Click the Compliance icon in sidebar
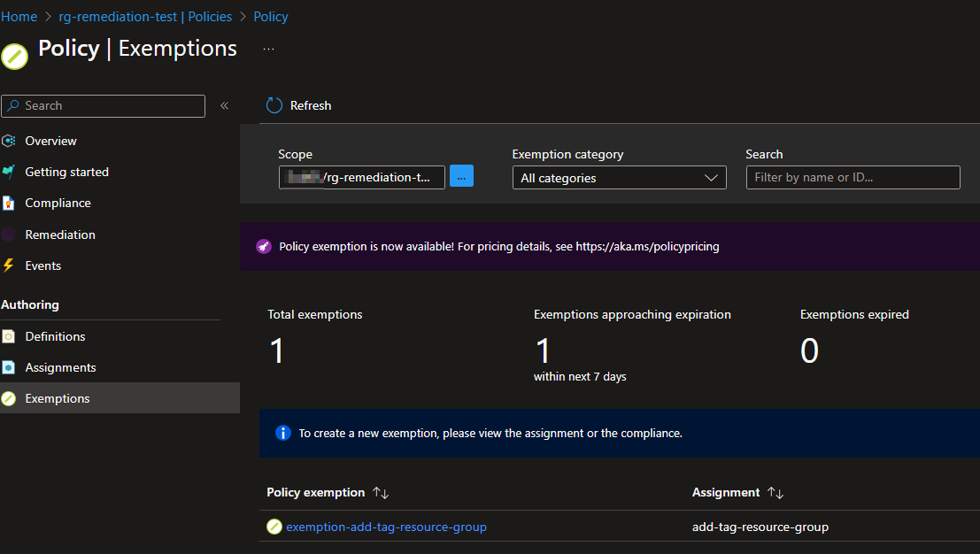Image resolution: width=980 pixels, height=554 pixels. (x=8, y=203)
